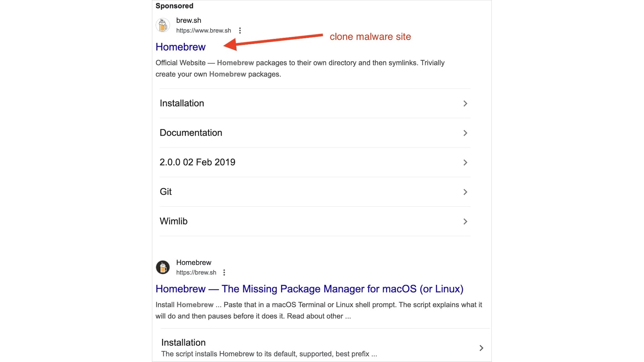
Task: Expand the sponsored Installation row chevron
Action: (465, 104)
